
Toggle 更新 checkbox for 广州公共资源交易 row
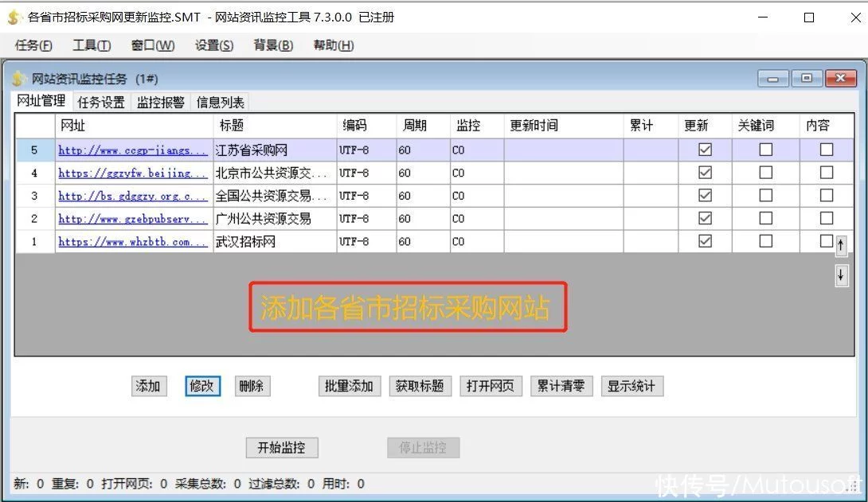coord(705,218)
